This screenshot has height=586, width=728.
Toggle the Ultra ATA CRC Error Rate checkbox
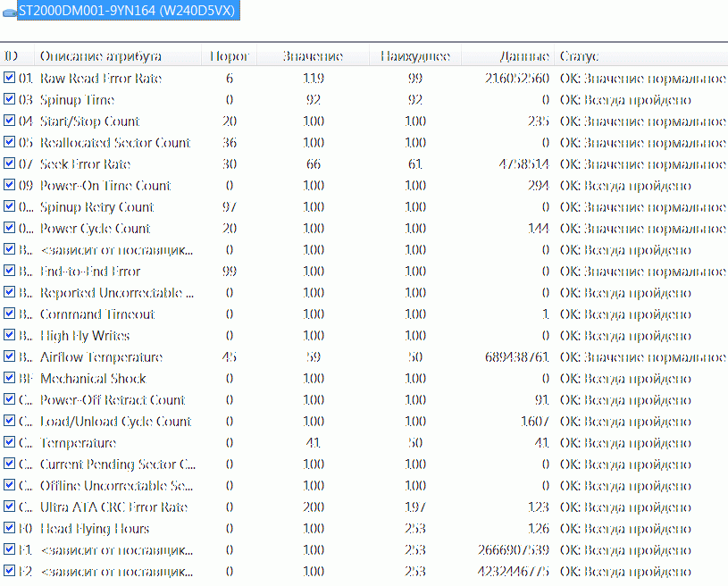coord(10,506)
